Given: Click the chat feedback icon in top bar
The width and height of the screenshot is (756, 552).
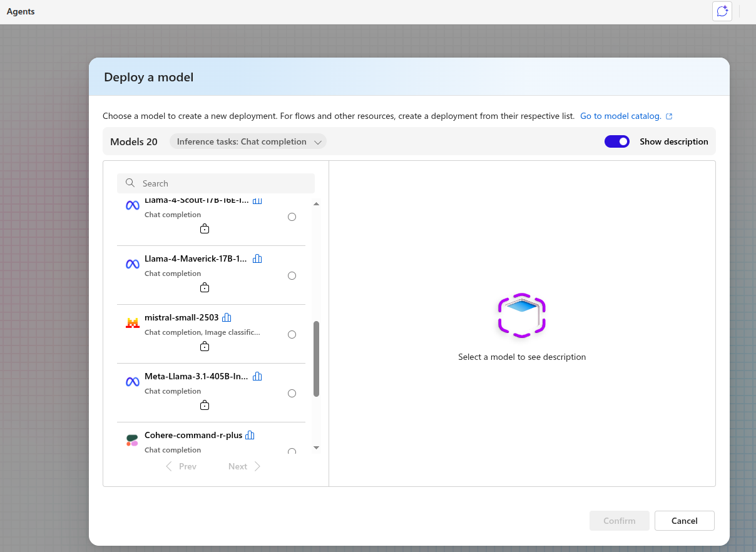Looking at the screenshot, I should coord(722,11).
